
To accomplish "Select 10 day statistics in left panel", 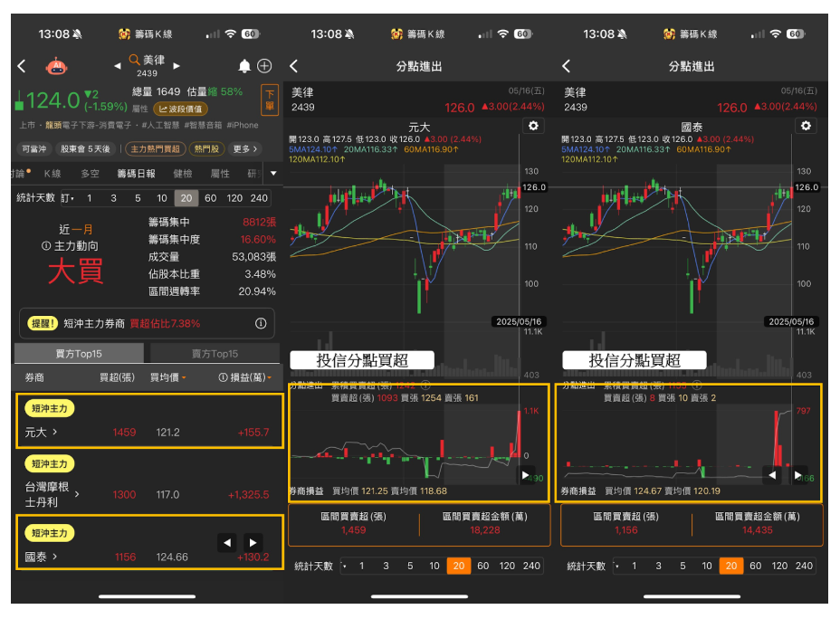I will pos(162,198).
